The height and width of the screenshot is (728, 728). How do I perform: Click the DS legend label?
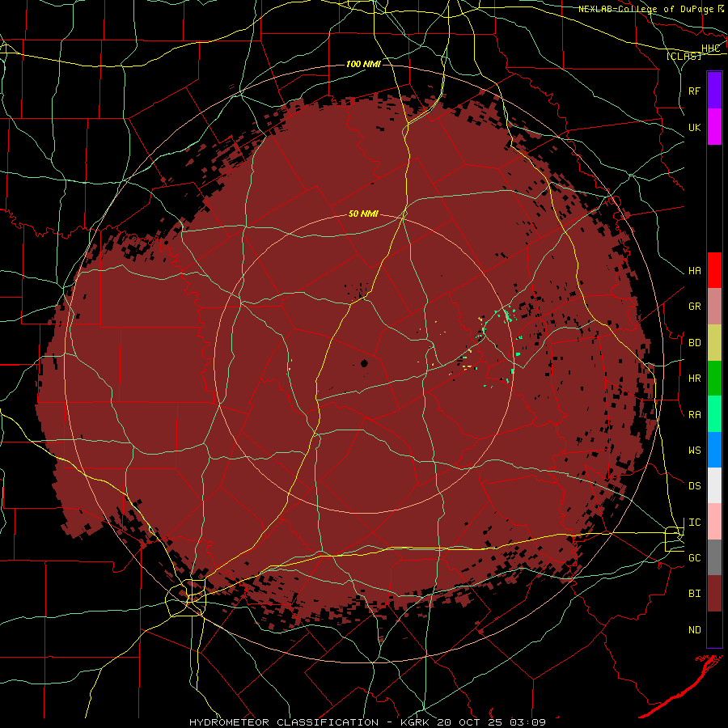(694, 486)
